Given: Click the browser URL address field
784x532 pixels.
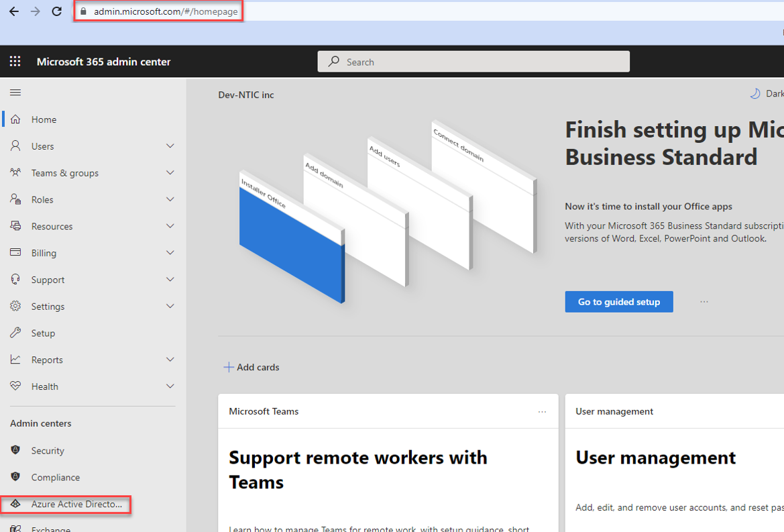Looking at the screenshot, I should click(166, 11).
